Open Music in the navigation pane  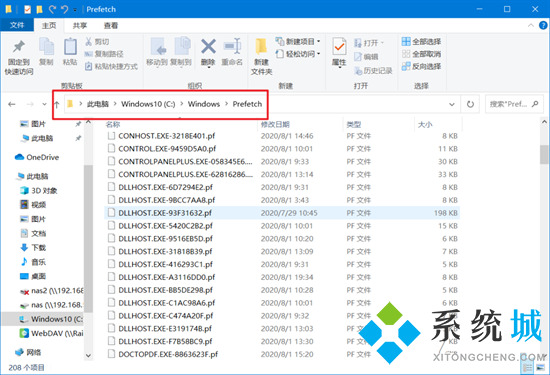pyautogui.click(x=33, y=262)
